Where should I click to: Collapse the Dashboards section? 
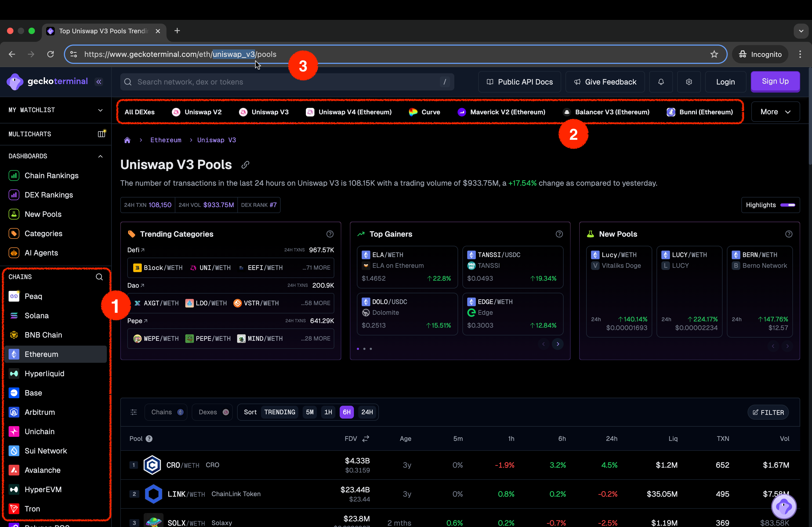tap(100, 156)
